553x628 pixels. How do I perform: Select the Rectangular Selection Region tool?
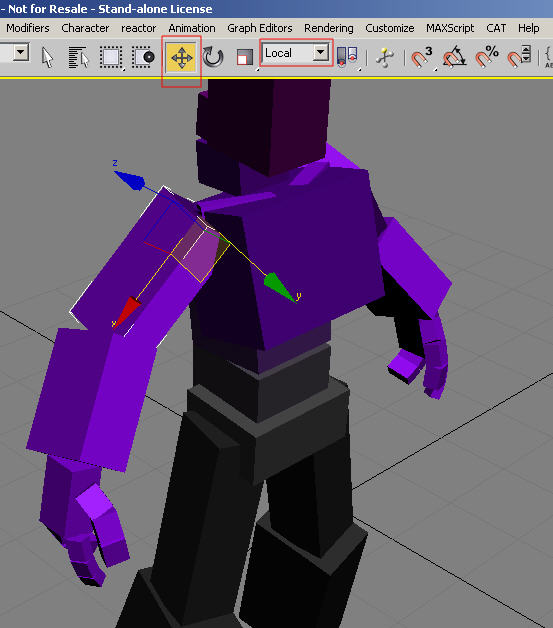pyautogui.click(x=111, y=57)
